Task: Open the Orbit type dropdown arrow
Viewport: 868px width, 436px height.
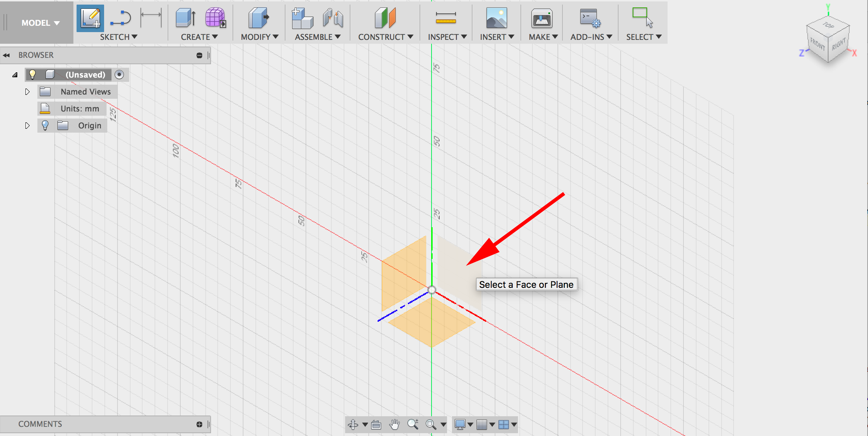Action: 365,424
